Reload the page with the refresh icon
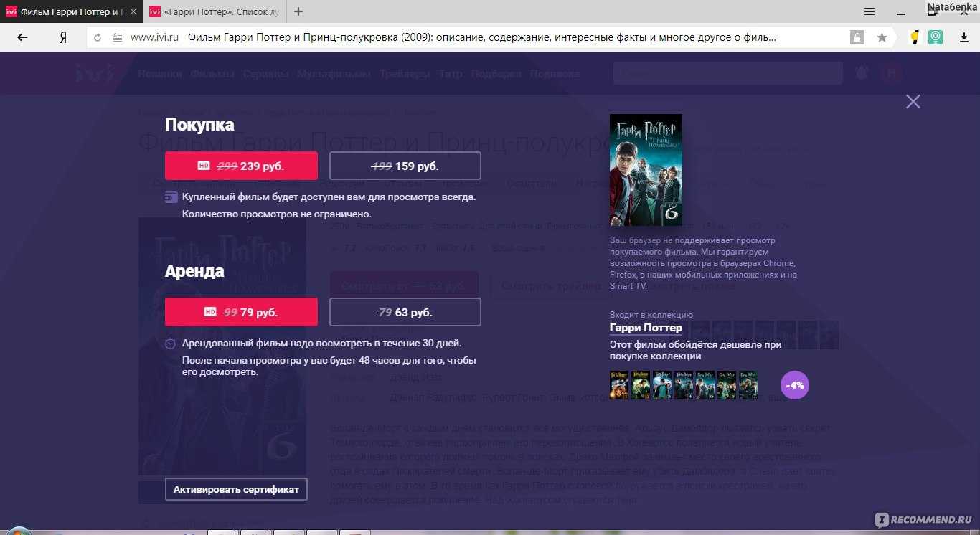Image resolution: width=980 pixels, height=535 pixels. click(x=98, y=37)
